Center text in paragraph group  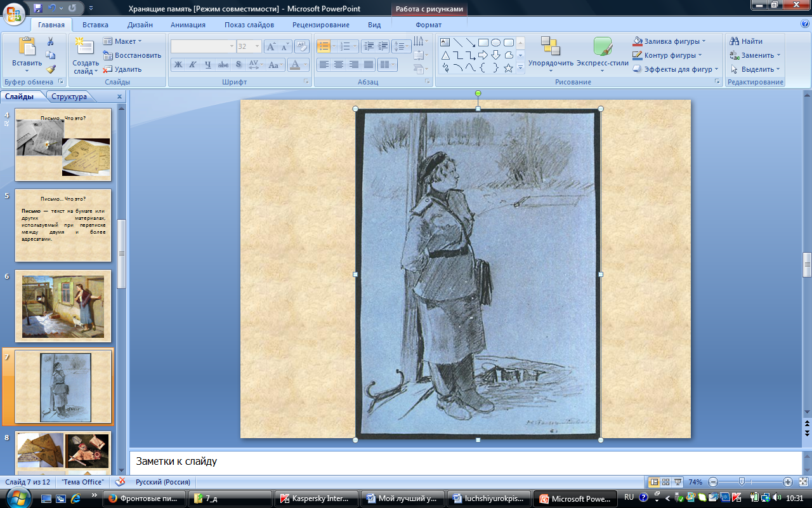tap(339, 65)
